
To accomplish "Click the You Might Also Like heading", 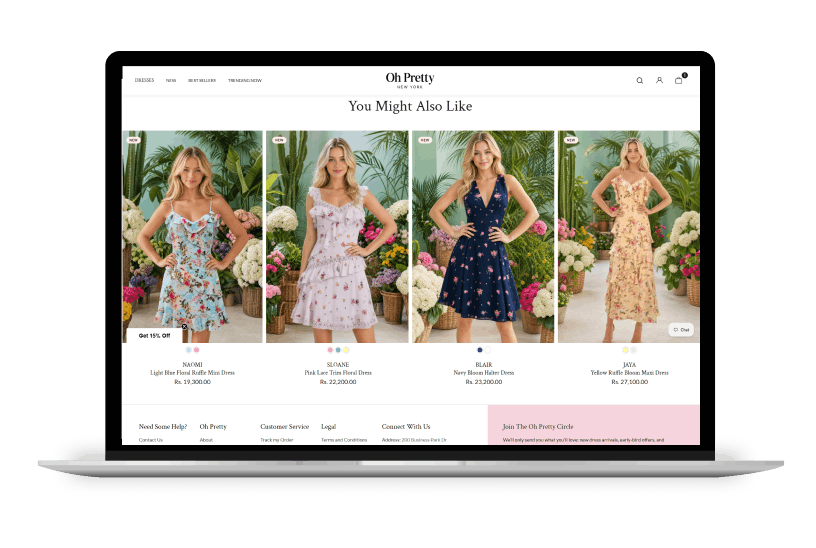I will [x=411, y=106].
